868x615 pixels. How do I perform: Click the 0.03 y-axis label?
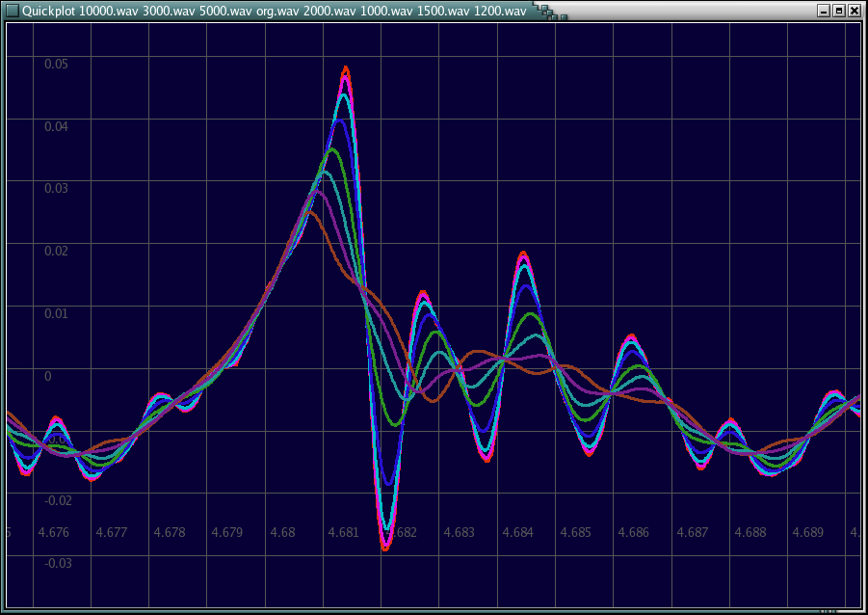[58, 188]
